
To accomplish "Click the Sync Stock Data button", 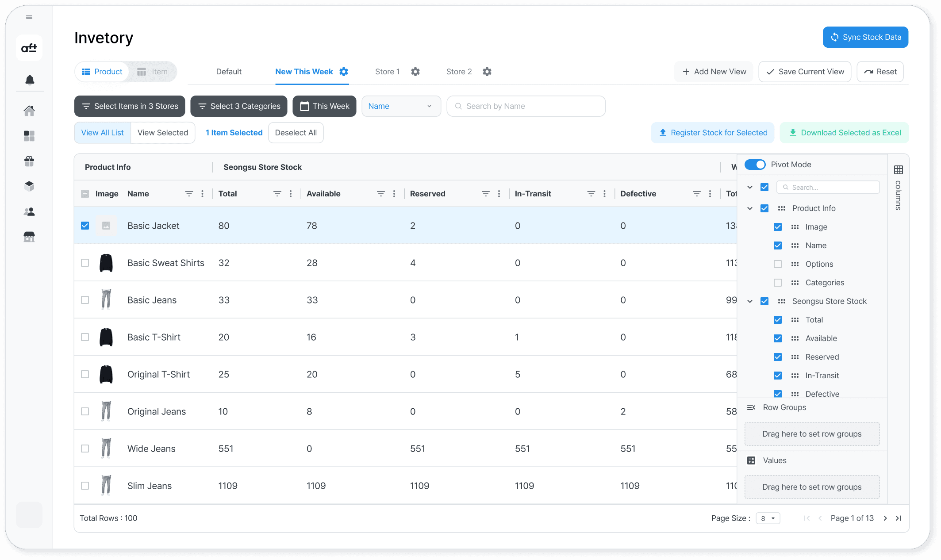I will pos(865,37).
